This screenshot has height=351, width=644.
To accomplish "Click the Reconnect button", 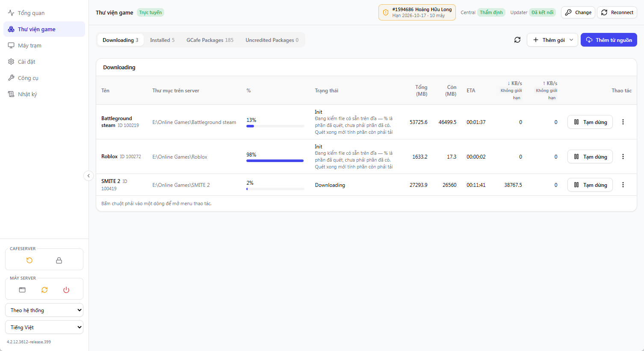I will (617, 12).
